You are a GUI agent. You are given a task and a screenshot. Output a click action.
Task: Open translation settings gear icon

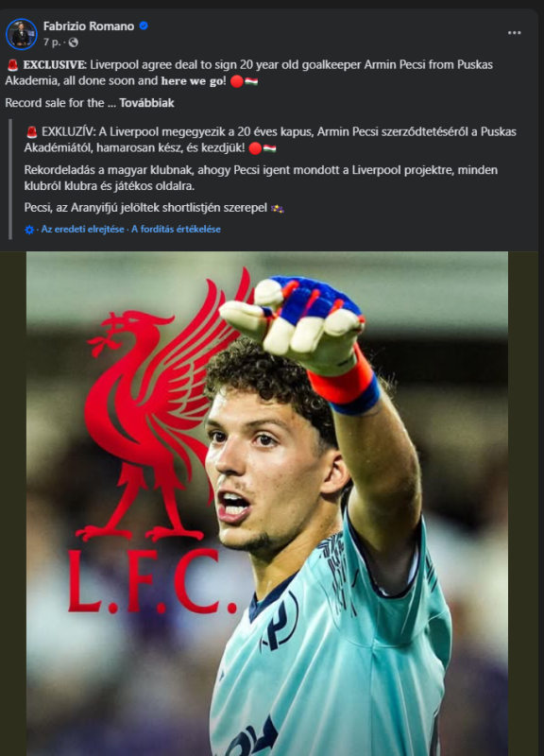point(29,230)
